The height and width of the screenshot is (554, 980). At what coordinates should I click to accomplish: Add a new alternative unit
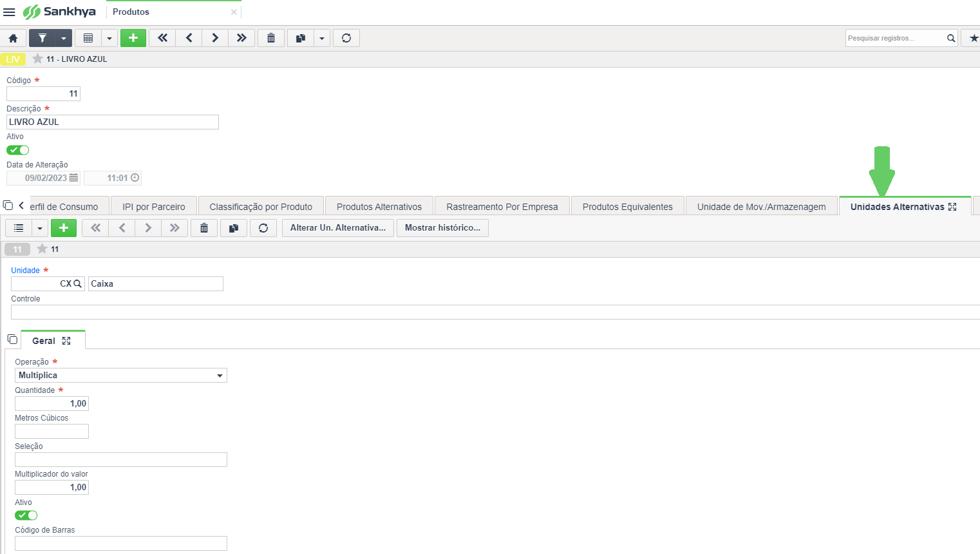[x=64, y=228]
